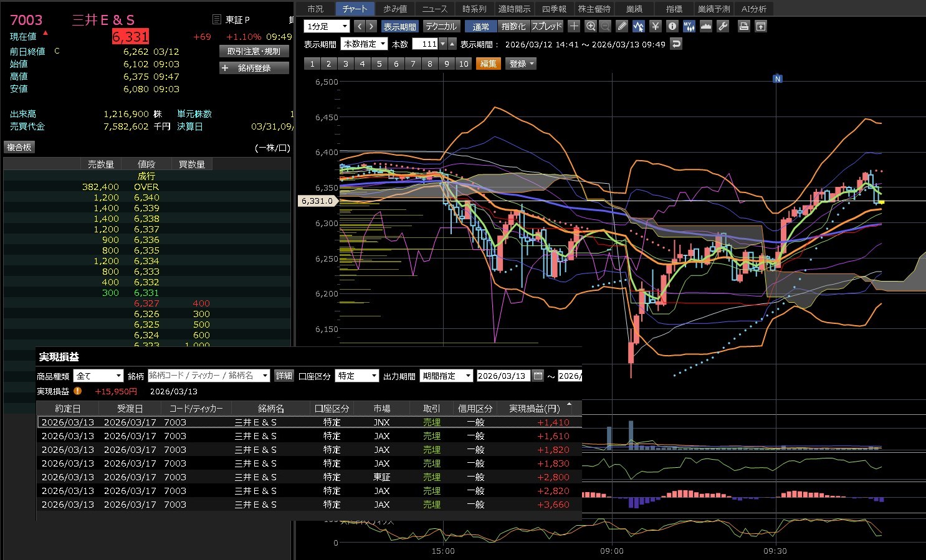Click the crosshair plus icon in chart toolbar
The image size is (926, 560).
click(574, 26)
